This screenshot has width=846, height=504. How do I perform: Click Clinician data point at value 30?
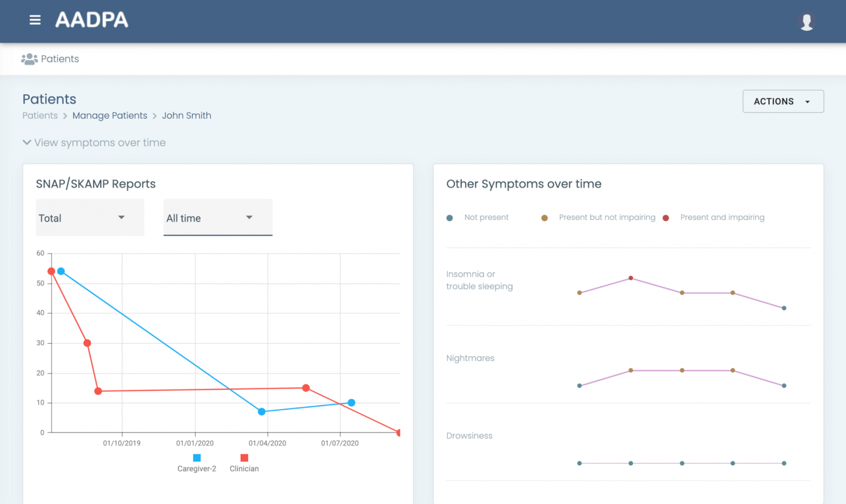pos(87,343)
